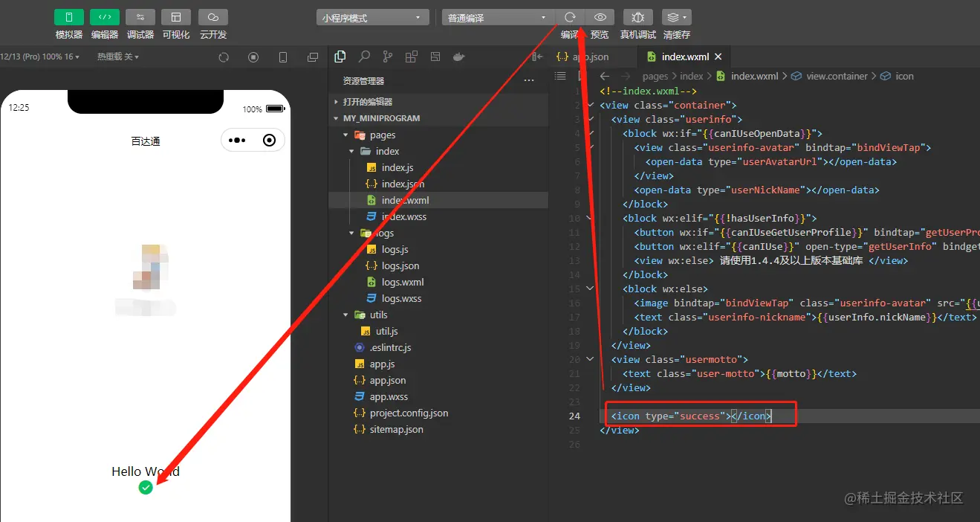This screenshot has height=522, width=980.
Task: Close the index.wxml tab
Action: (x=718, y=57)
